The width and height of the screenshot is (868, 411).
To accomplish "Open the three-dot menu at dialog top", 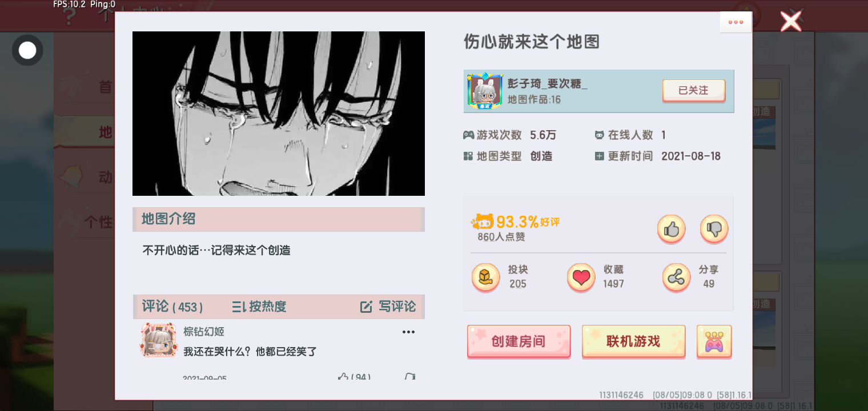I will tap(736, 22).
